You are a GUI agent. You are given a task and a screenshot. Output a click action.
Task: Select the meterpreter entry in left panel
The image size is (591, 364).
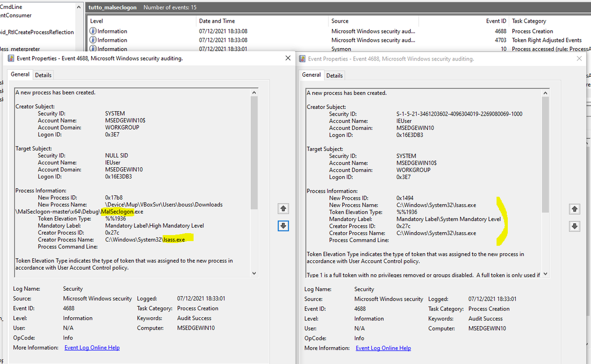pos(22,49)
